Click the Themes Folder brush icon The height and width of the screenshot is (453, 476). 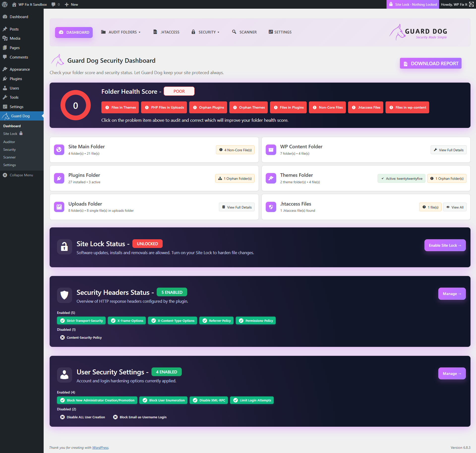point(271,178)
